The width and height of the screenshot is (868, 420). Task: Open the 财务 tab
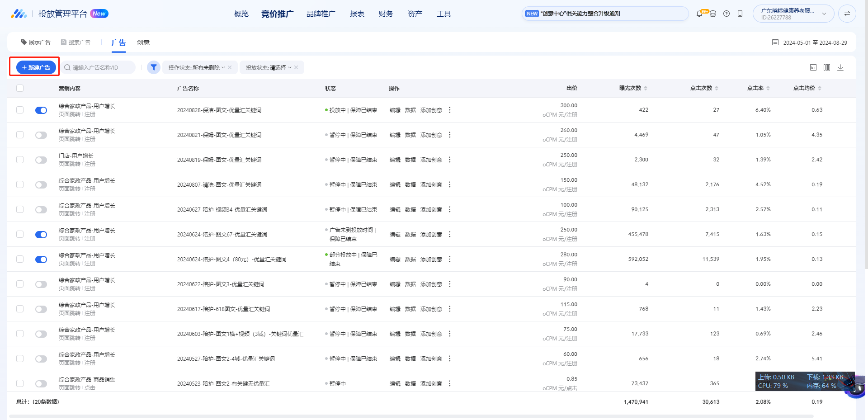(x=386, y=14)
